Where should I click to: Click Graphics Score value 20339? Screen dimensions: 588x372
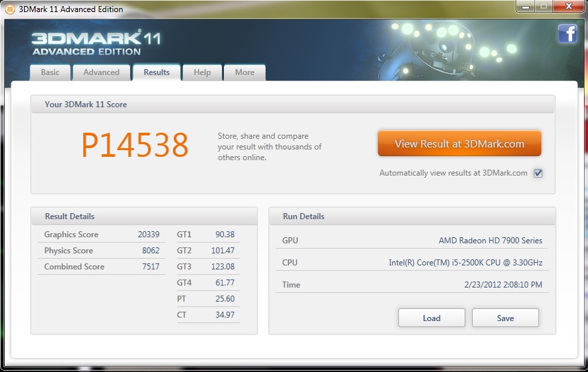pyautogui.click(x=148, y=235)
